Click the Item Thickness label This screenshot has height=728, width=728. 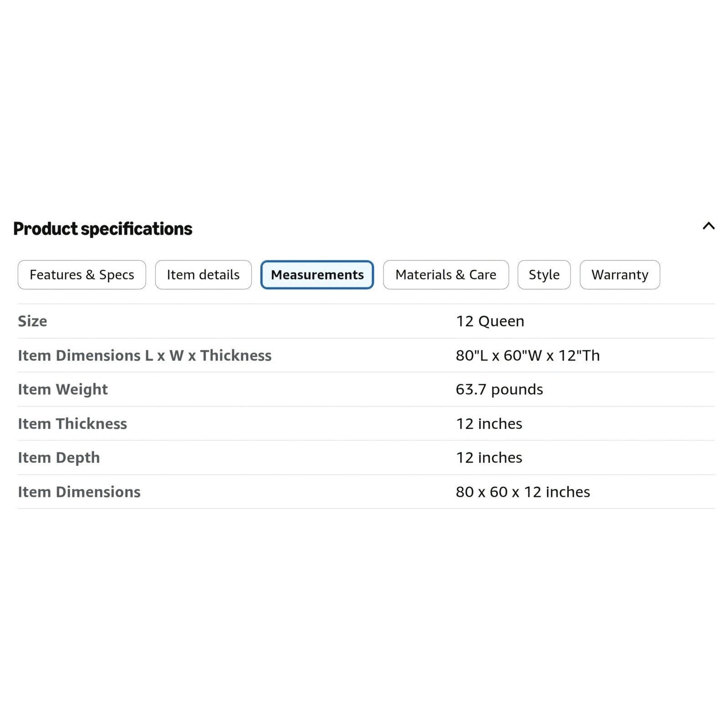point(72,424)
